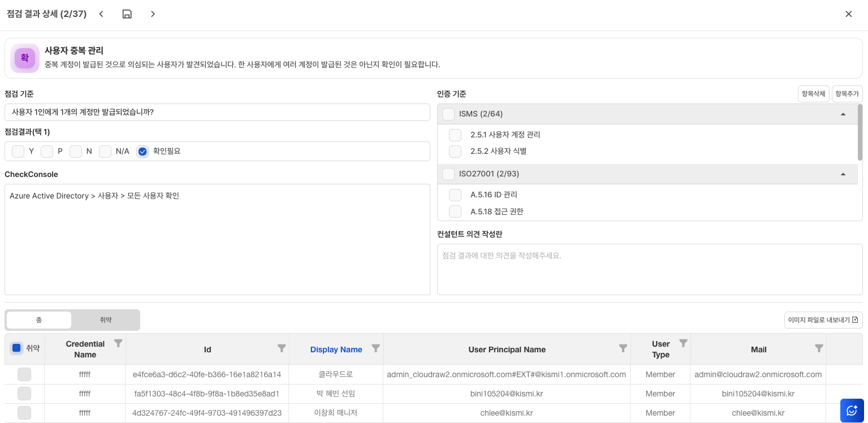
Task: Collapse the ISO27001 (2/93) section
Action: pos(843,174)
